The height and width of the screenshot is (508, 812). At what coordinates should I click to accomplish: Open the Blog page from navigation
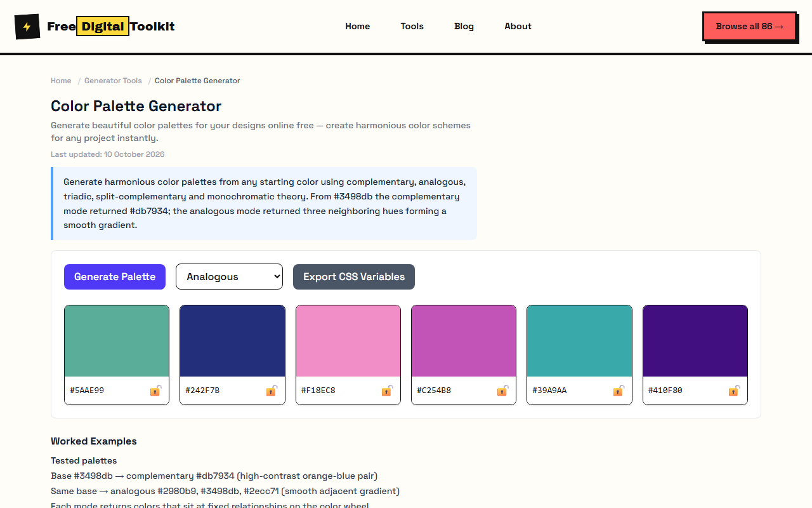[x=464, y=27]
